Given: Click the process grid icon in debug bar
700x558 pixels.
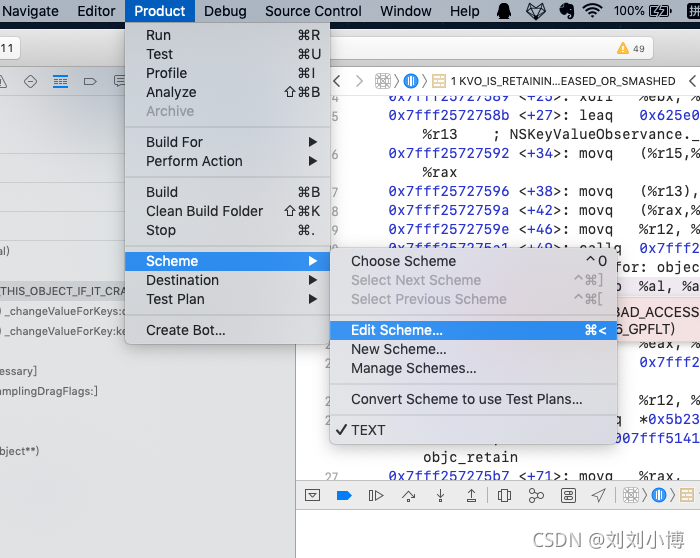Looking at the screenshot, I should coord(631,495).
